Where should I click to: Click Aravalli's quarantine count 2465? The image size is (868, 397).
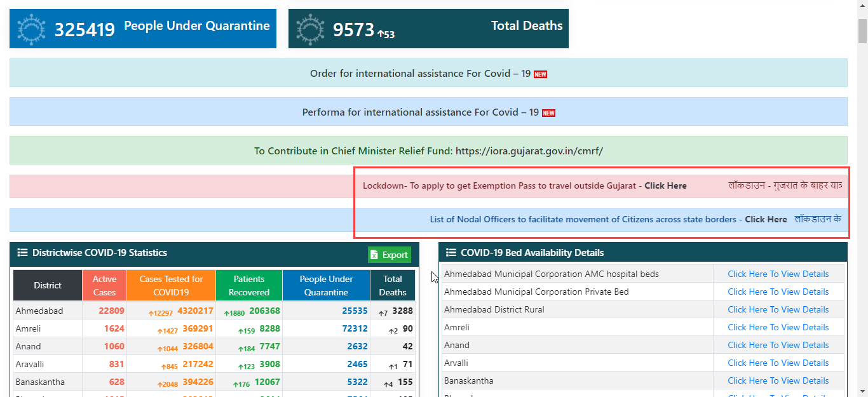coord(358,364)
